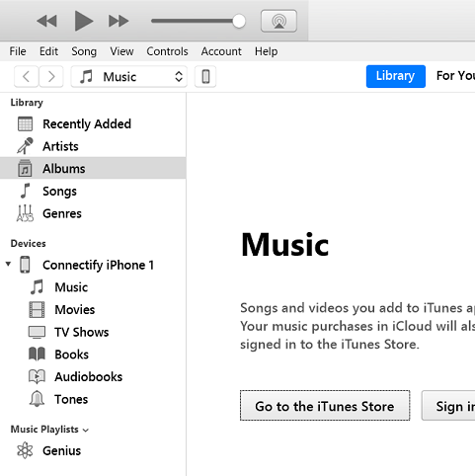This screenshot has width=475, height=476.
Task: Click the Audiobooks icon
Action: pyautogui.click(x=37, y=376)
